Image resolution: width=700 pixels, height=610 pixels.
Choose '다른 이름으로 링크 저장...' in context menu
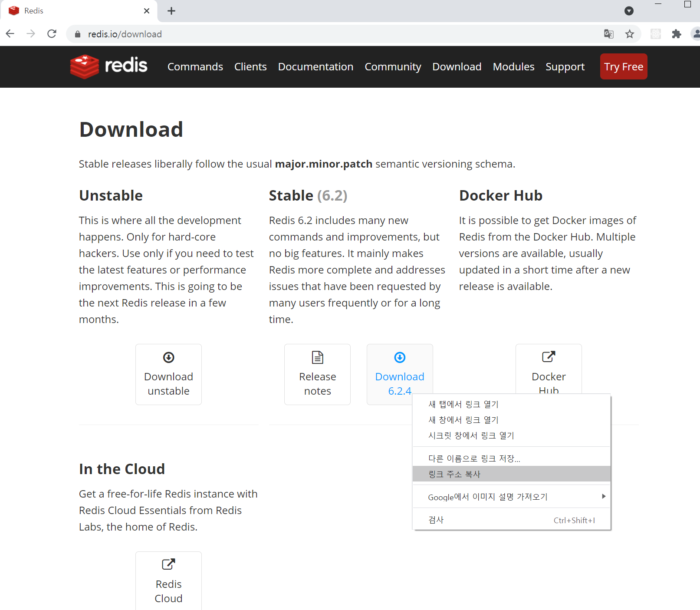(511, 458)
